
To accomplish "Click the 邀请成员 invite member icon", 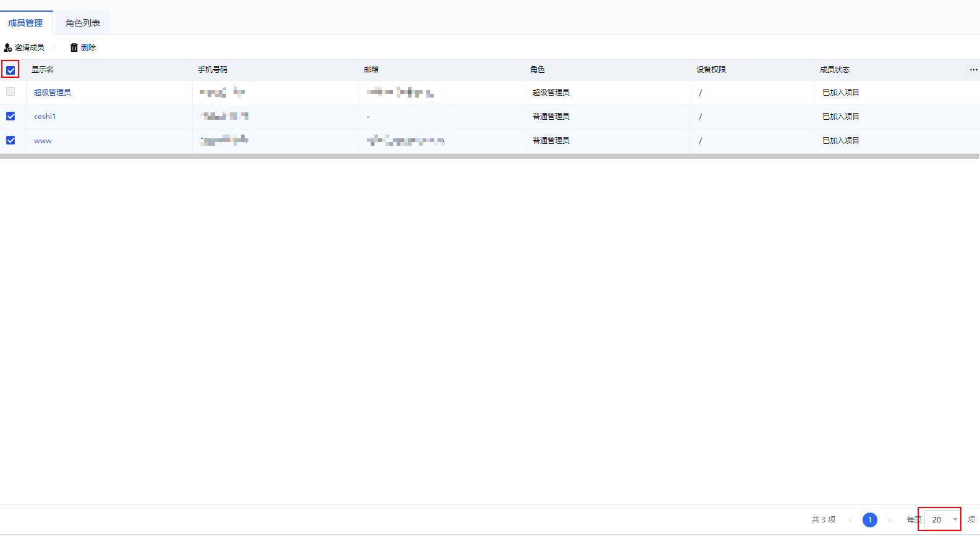I will pos(8,48).
